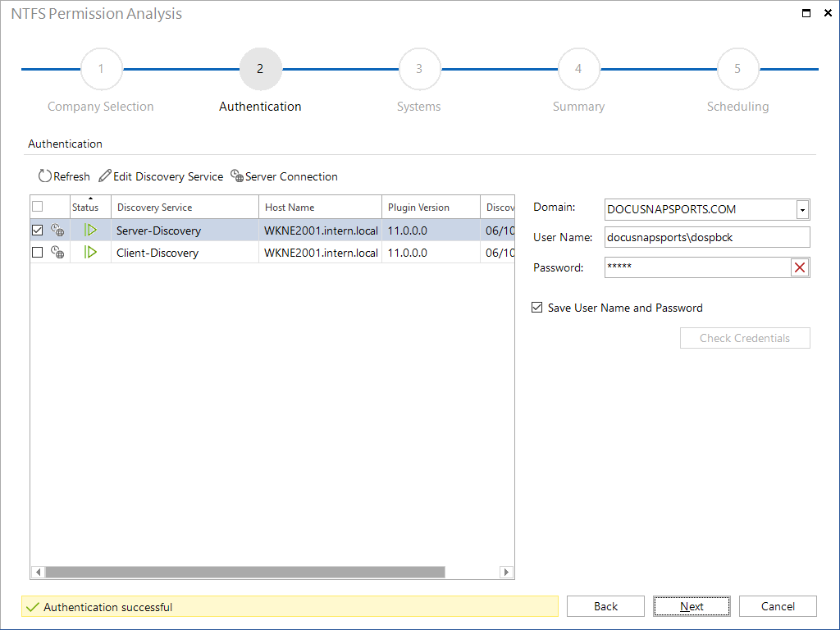
Task: Check the Client-Discovery checkbox
Action: [38, 253]
